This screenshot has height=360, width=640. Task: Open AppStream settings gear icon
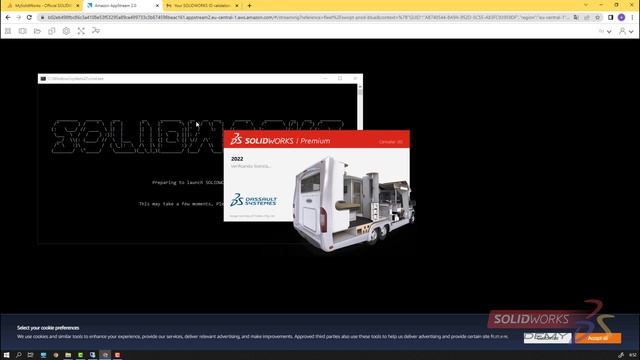coord(66,31)
